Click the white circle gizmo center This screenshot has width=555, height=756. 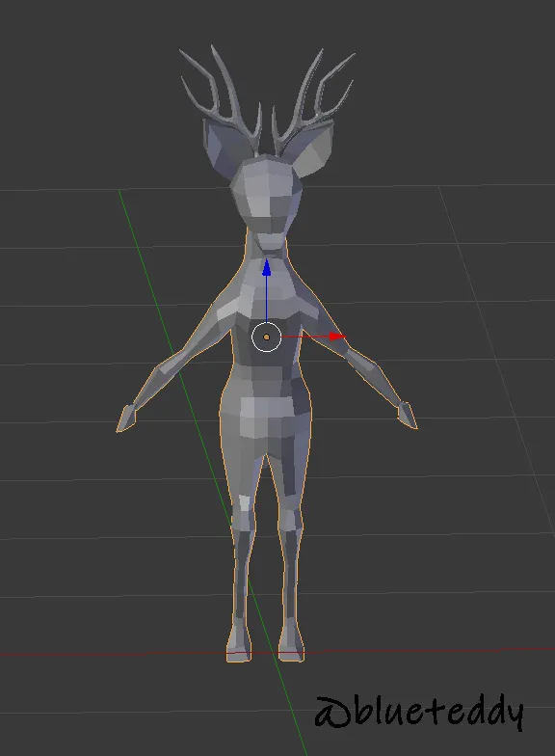(x=266, y=337)
